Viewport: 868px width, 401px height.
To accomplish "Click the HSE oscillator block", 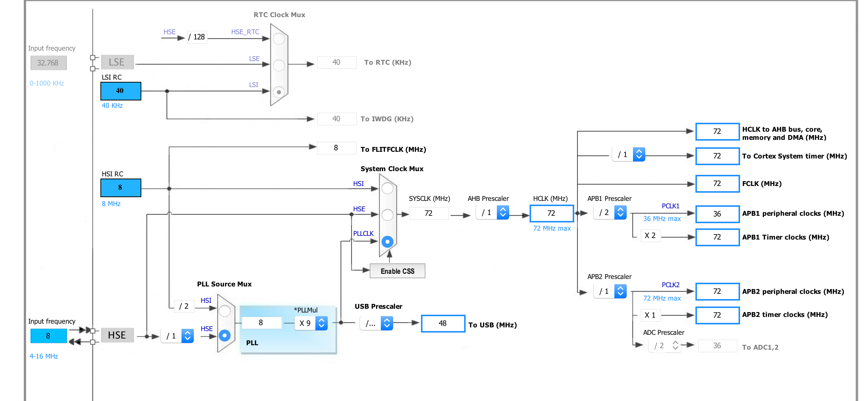I will click(117, 335).
